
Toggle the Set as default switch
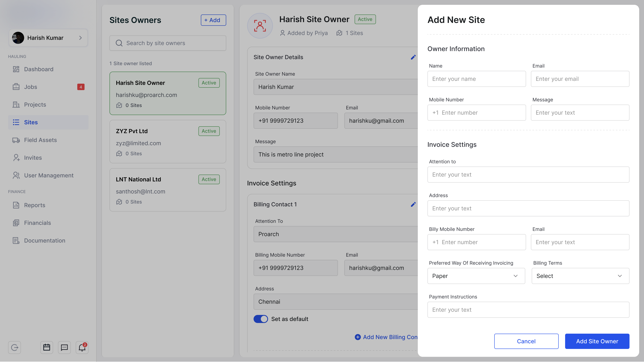coord(260,319)
